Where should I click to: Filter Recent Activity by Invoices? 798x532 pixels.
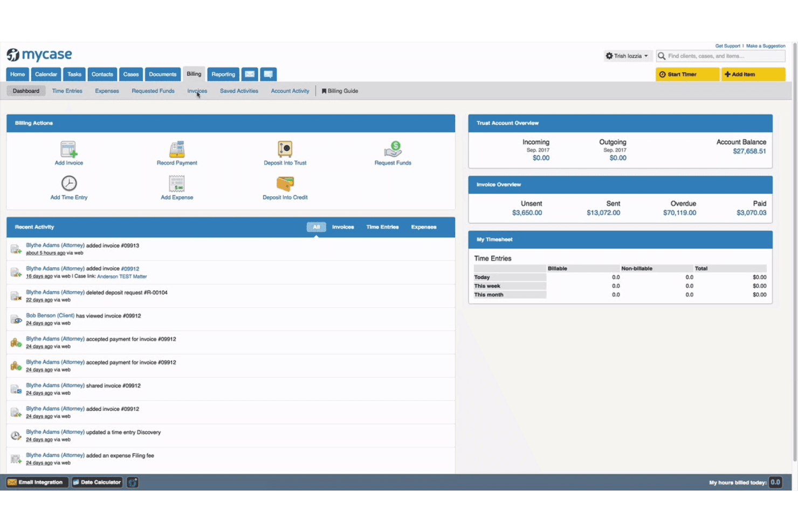click(x=343, y=227)
